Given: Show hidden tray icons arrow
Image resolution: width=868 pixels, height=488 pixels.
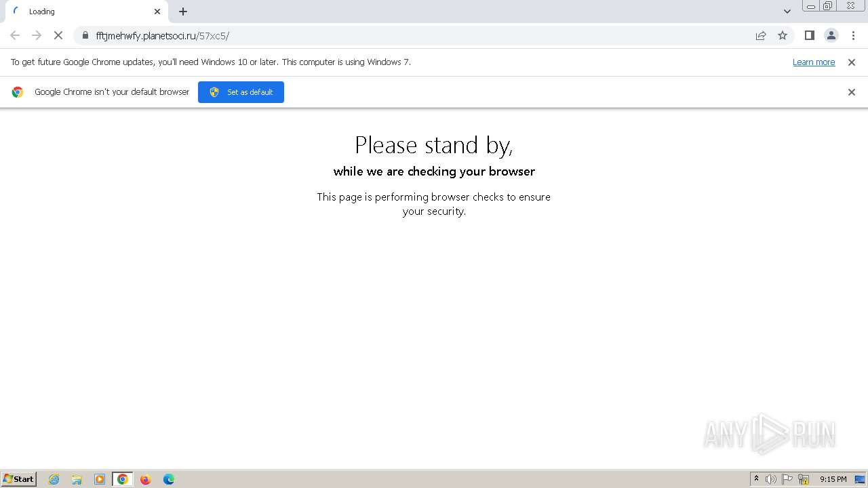Looking at the screenshot, I should point(756,479).
